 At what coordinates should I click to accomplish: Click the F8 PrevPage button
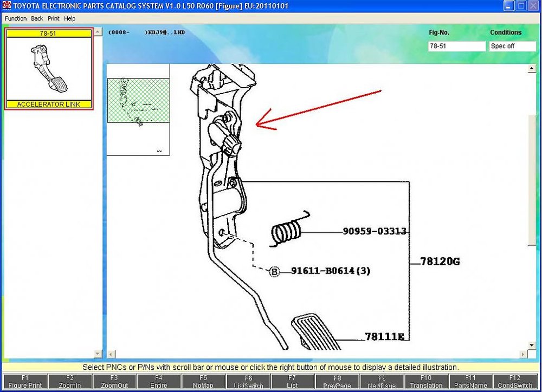[x=337, y=381]
